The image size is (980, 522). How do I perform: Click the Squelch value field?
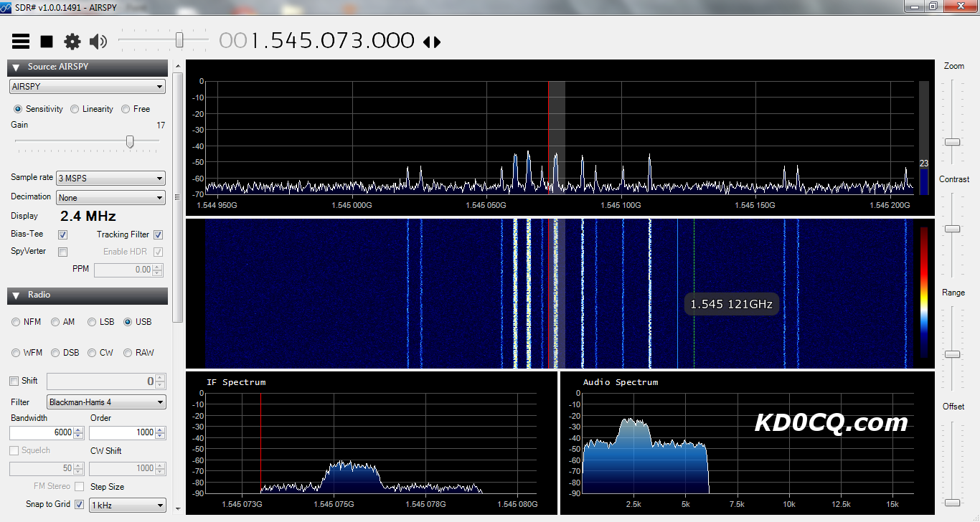(42, 468)
